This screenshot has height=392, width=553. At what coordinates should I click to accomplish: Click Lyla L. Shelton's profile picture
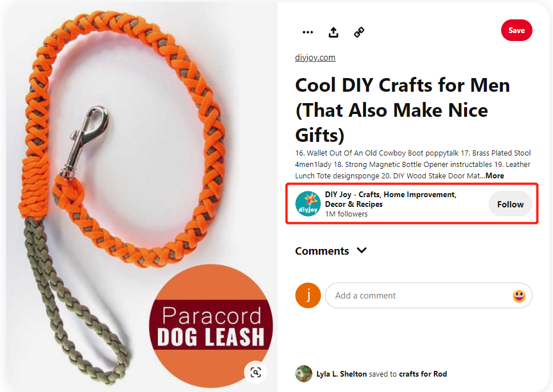point(303,374)
